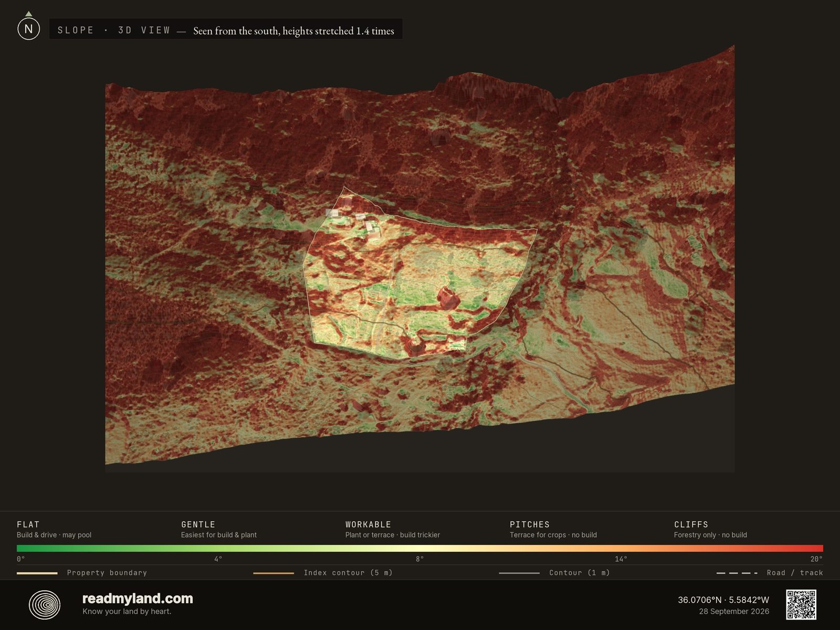This screenshot has width=840, height=630.
Task: Click the Property boundary legend entry
Action: [82, 573]
